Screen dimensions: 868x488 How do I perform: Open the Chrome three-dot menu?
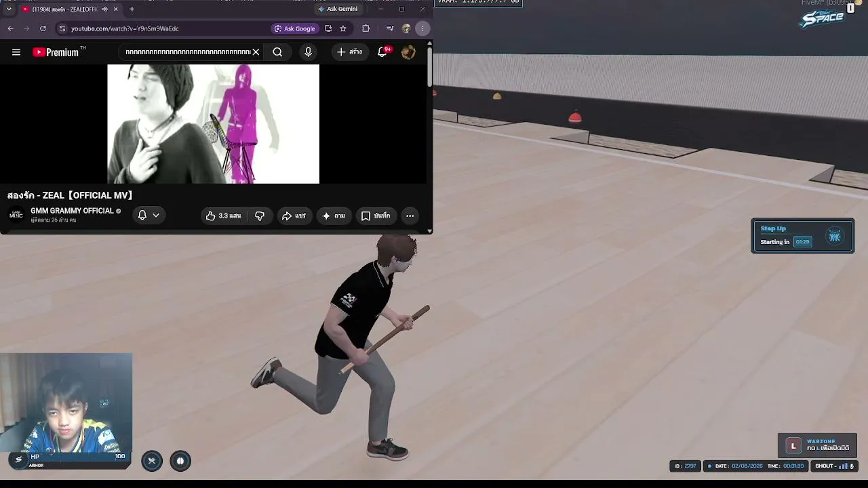pos(422,28)
